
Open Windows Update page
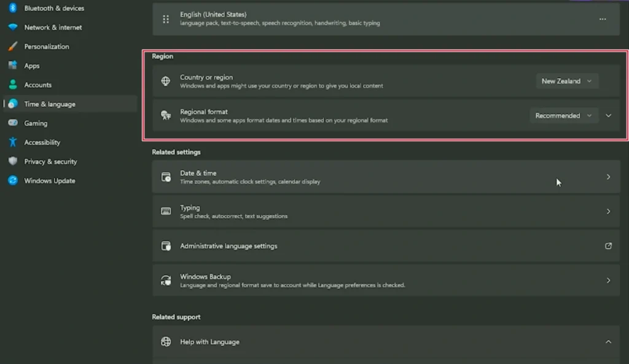coord(50,181)
